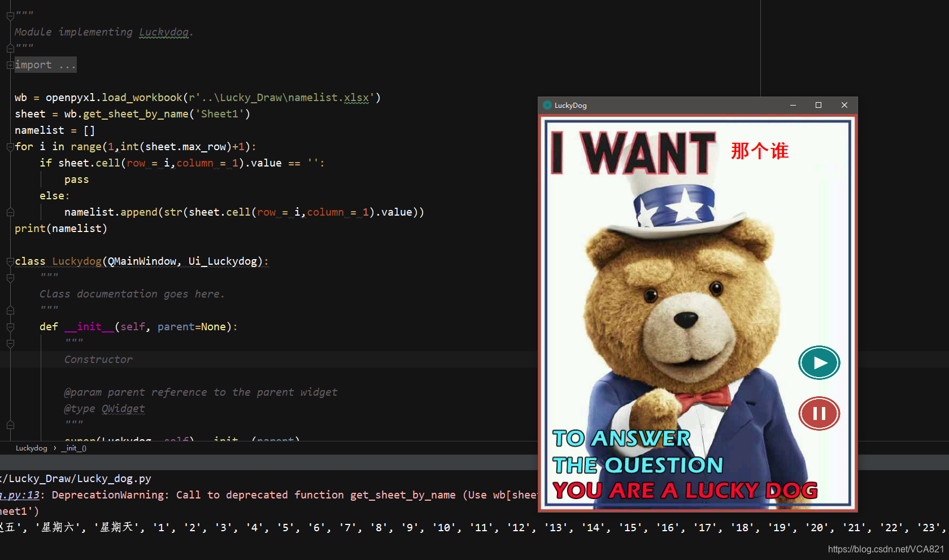Click the namelist.append code line

244,212
